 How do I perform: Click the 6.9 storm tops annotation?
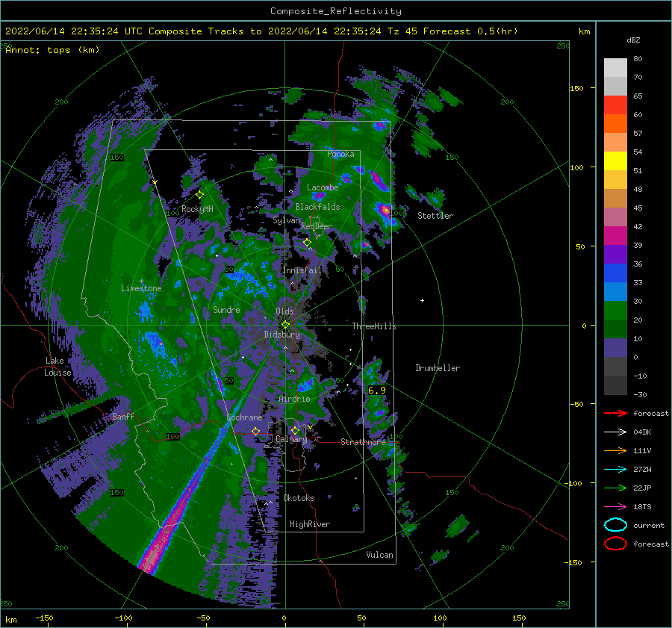(x=377, y=390)
